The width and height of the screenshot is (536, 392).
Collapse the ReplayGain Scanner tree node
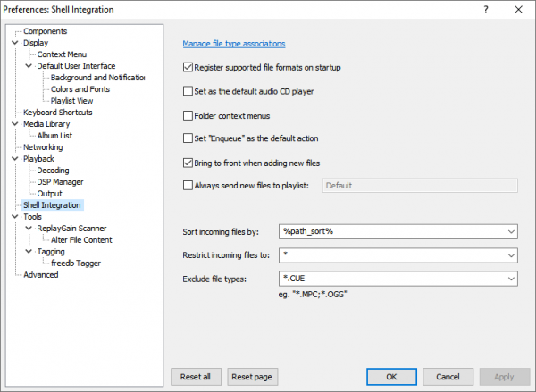coord(29,229)
